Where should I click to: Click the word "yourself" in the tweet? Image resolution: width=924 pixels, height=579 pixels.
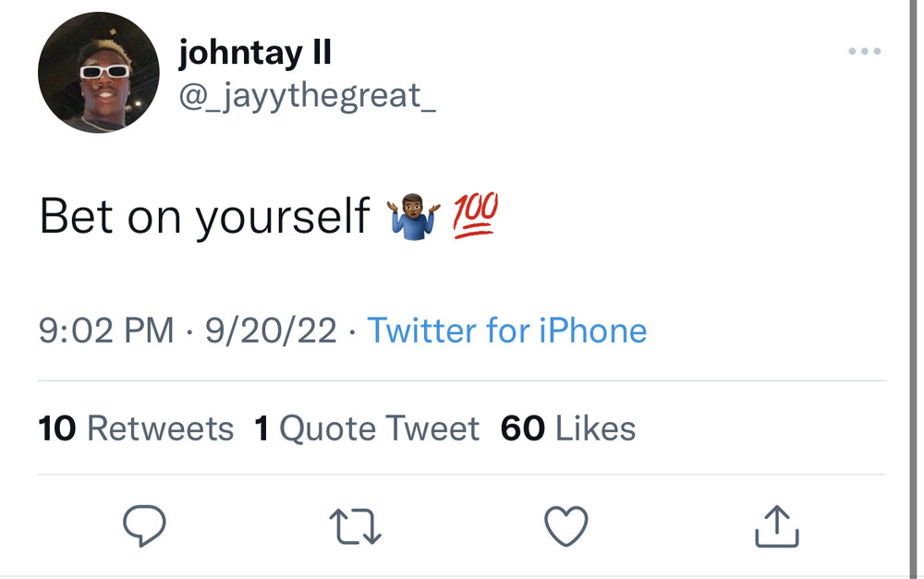pos(282,218)
